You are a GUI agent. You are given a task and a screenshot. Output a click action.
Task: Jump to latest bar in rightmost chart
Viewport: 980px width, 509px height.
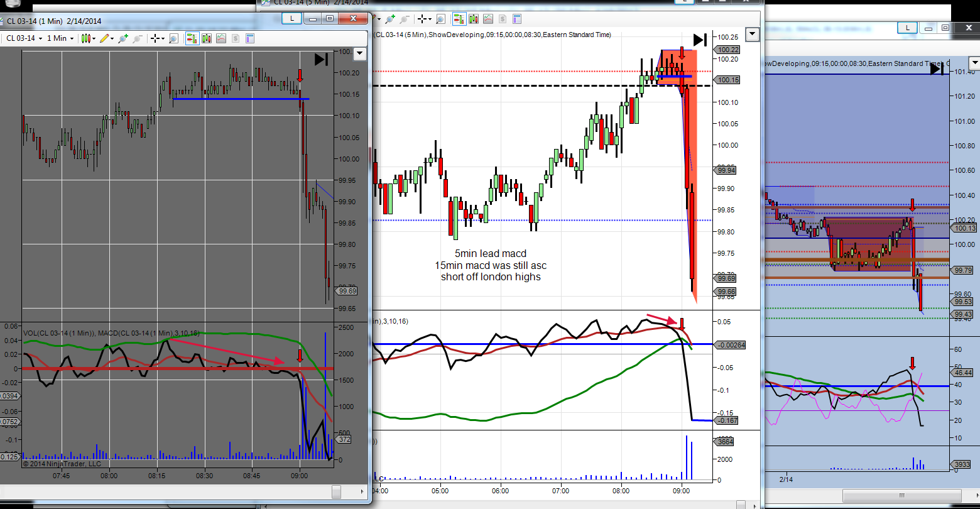937,68
